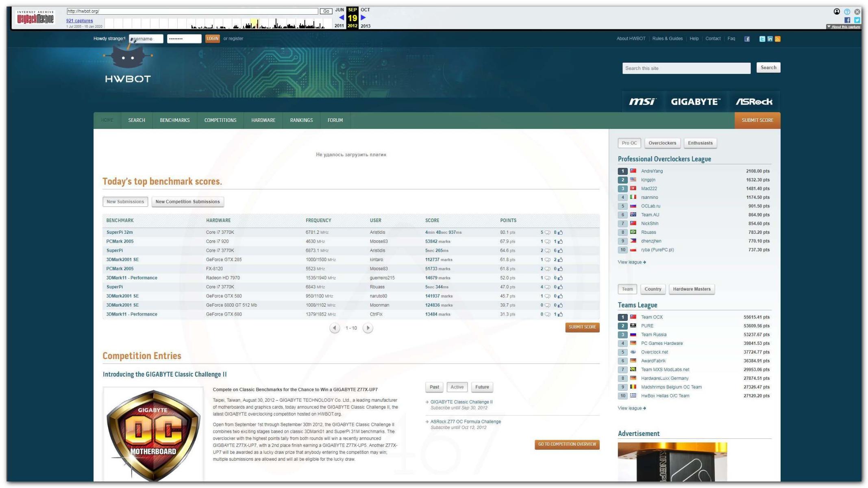Viewport: 868px width, 488px height.
Task: Open the Wayback Machine help icon
Action: [x=847, y=12]
